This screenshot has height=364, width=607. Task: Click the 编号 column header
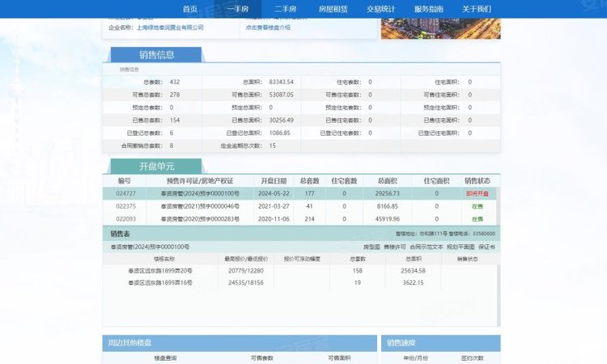tap(125, 180)
